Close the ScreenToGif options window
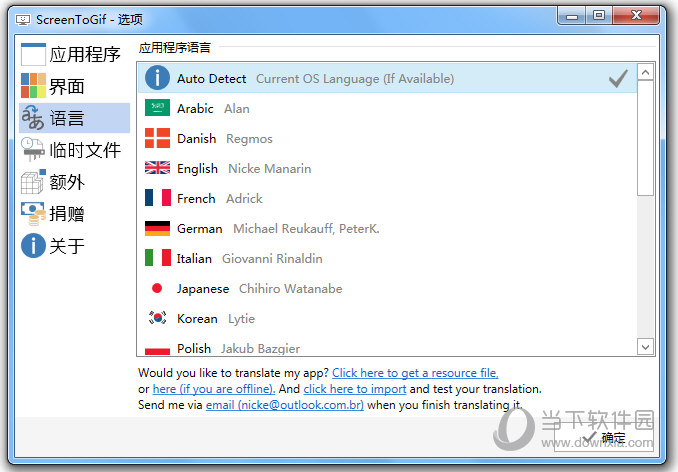Viewport: 678px width, 472px height. 636,16
